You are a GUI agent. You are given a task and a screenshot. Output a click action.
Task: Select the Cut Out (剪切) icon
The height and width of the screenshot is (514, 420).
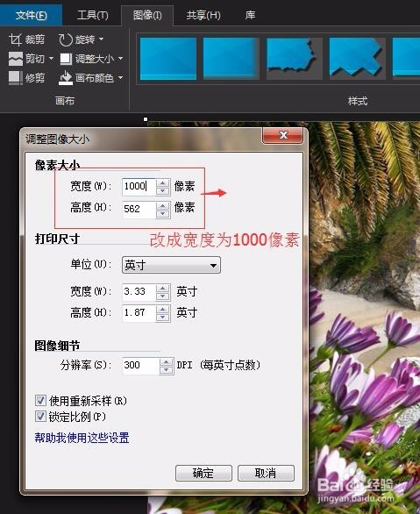(x=16, y=59)
